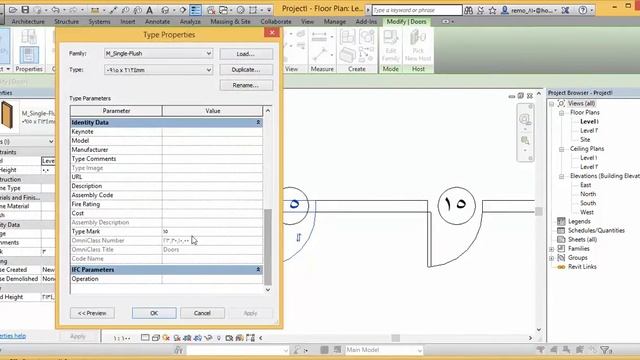Click Cancel in Type Properties dialog
The height and width of the screenshot is (360, 640).
(202, 313)
